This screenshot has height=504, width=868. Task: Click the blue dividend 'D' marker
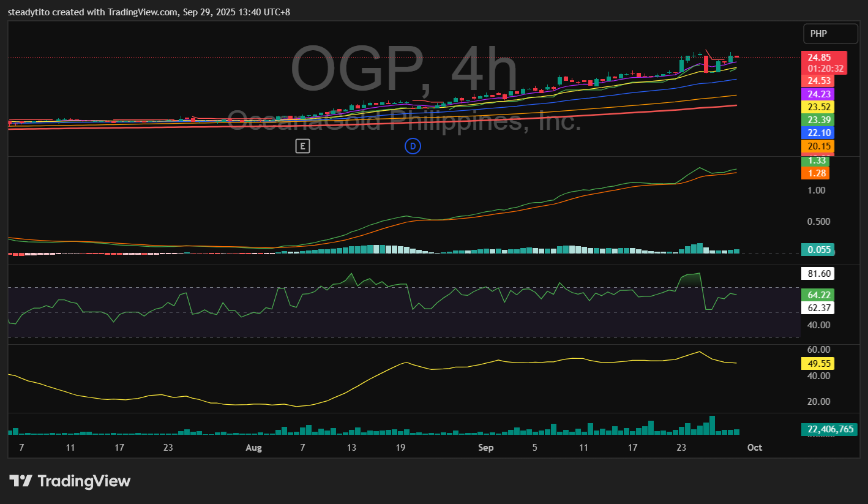[x=413, y=146]
